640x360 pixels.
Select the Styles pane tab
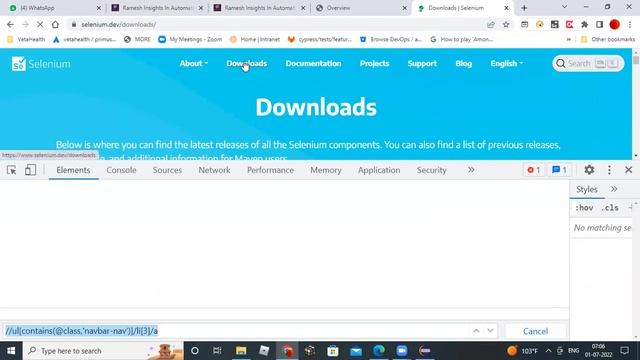587,189
